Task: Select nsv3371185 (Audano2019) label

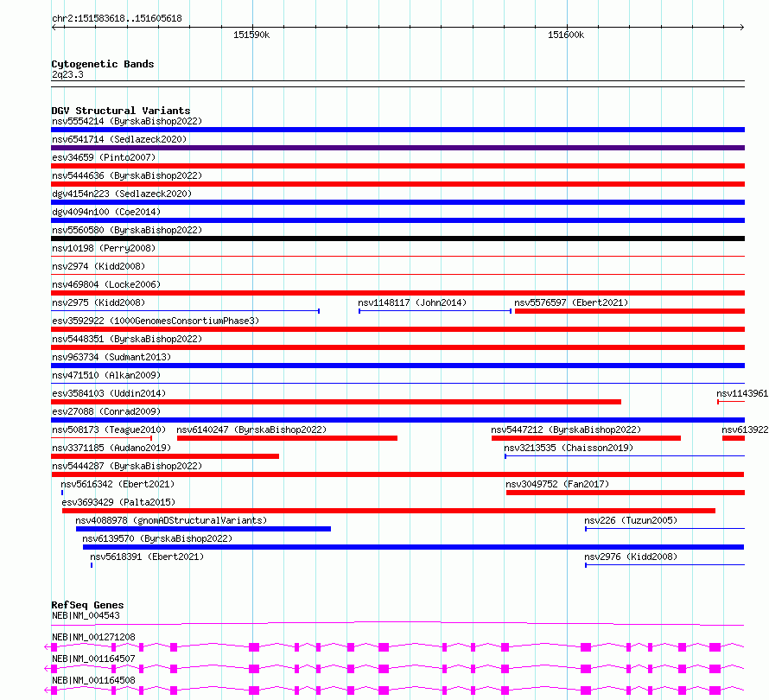Action: coord(111,448)
